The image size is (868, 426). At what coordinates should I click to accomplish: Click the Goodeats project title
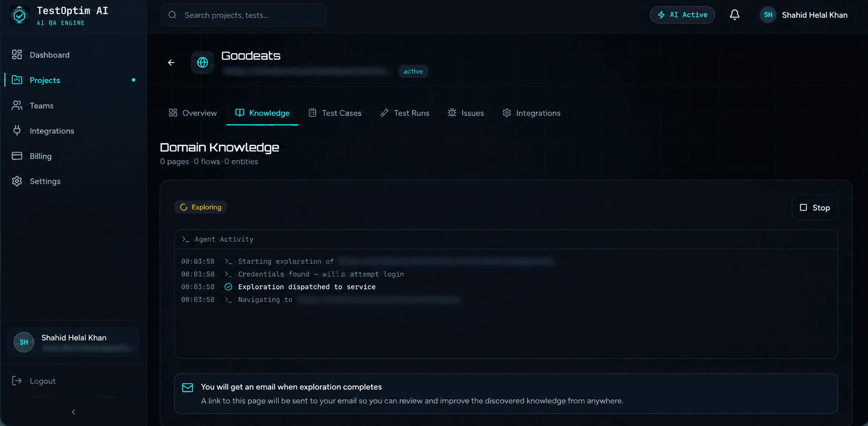(x=251, y=56)
